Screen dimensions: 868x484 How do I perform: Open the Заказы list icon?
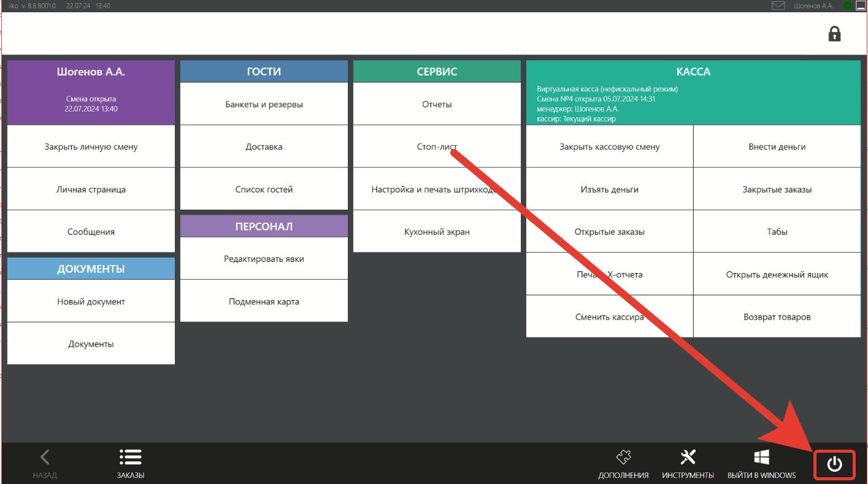(131, 457)
